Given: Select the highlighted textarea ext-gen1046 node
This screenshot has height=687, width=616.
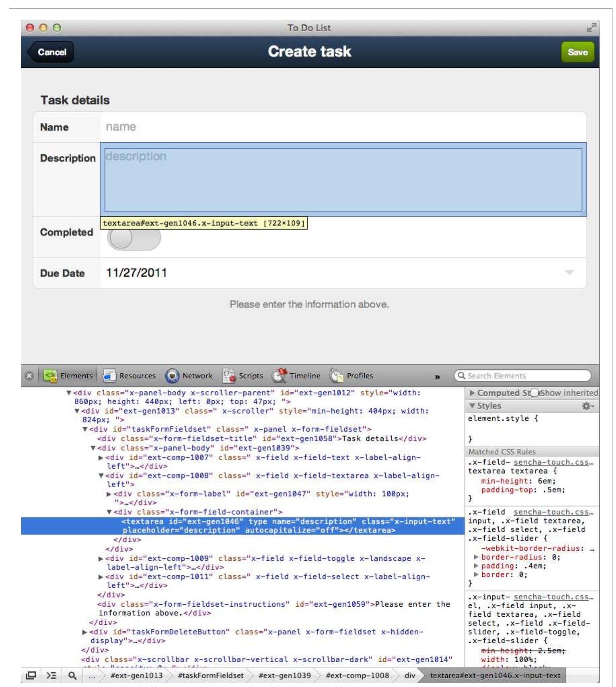Looking at the screenshot, I should (243, 526).
